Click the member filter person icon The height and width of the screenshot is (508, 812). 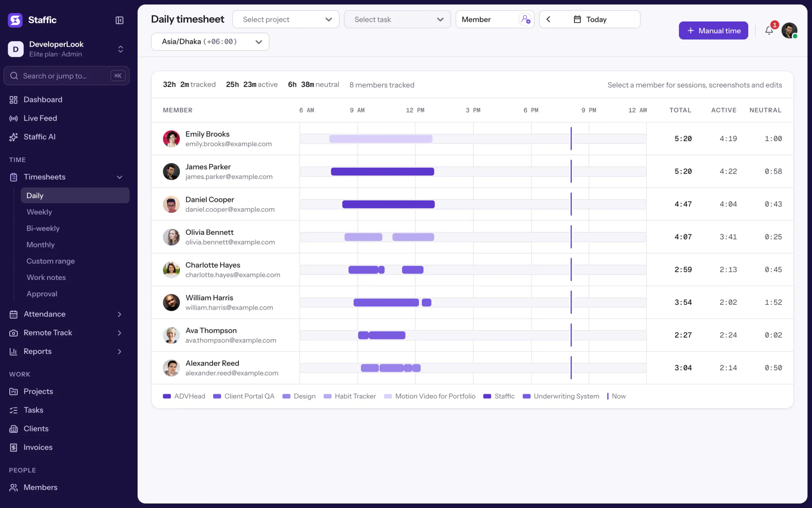[x=525, y=20]
